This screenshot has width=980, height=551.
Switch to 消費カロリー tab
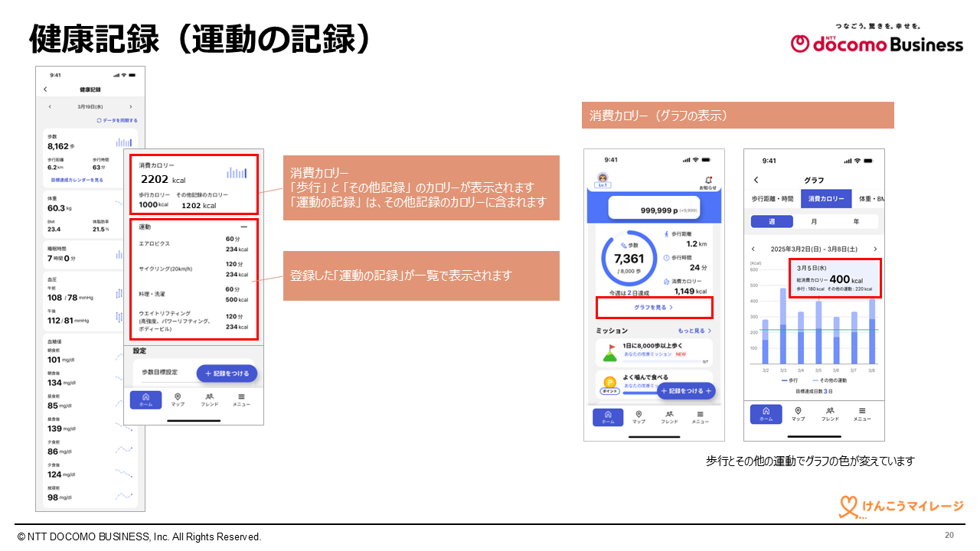(x=825, y=199)
